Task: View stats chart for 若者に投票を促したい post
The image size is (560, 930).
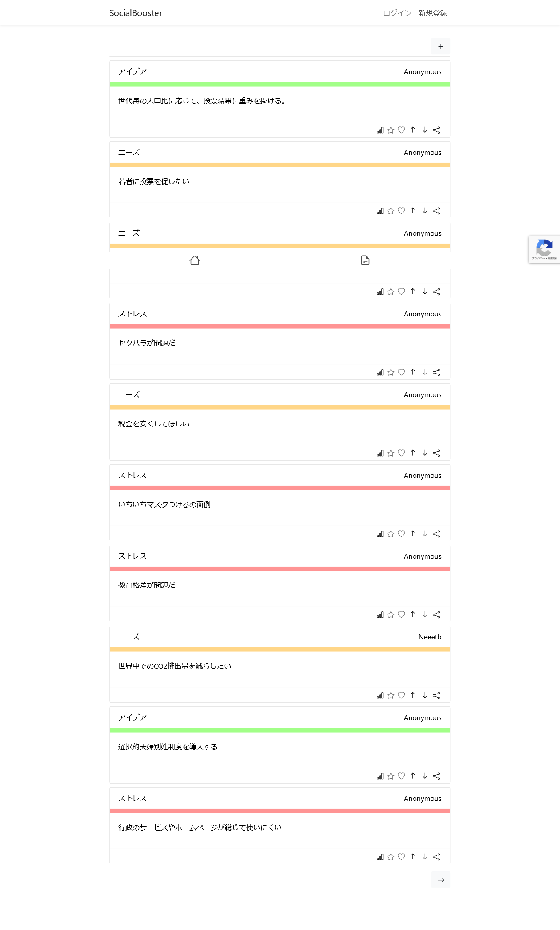Action: click(380, 211)
